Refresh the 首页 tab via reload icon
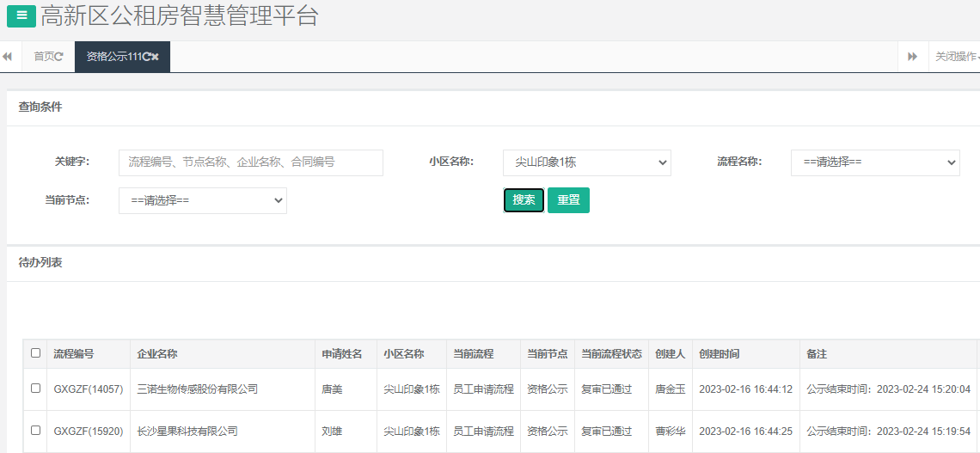The height and width of the screenshot is (453, 980). tap(59, 57)
